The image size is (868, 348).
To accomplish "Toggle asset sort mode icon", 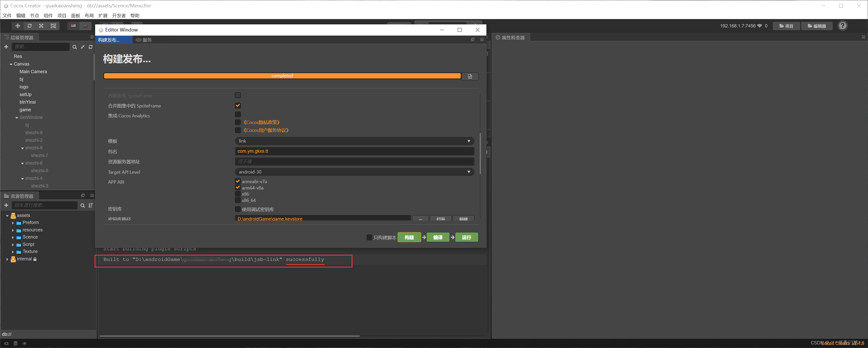I will point(91,205).
